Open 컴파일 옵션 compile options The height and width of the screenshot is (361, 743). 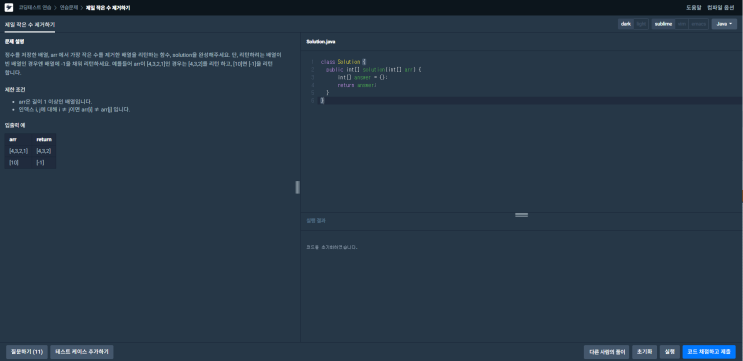tap(720, 8)
